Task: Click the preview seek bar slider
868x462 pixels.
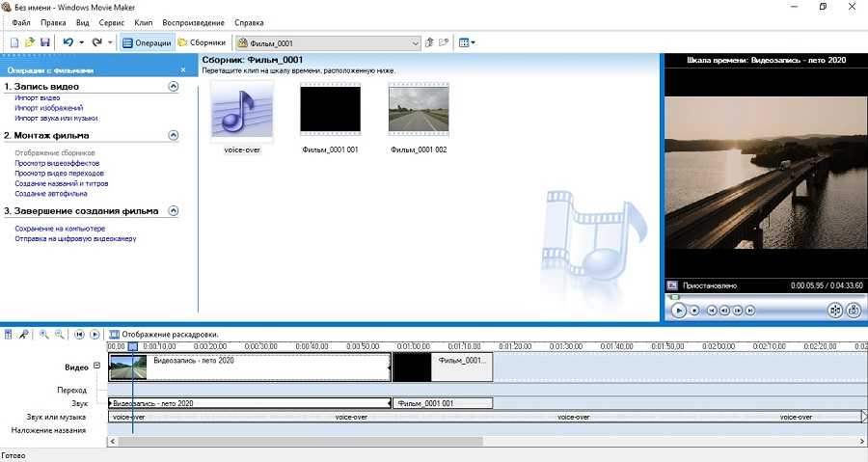Action: pos(674,296)
